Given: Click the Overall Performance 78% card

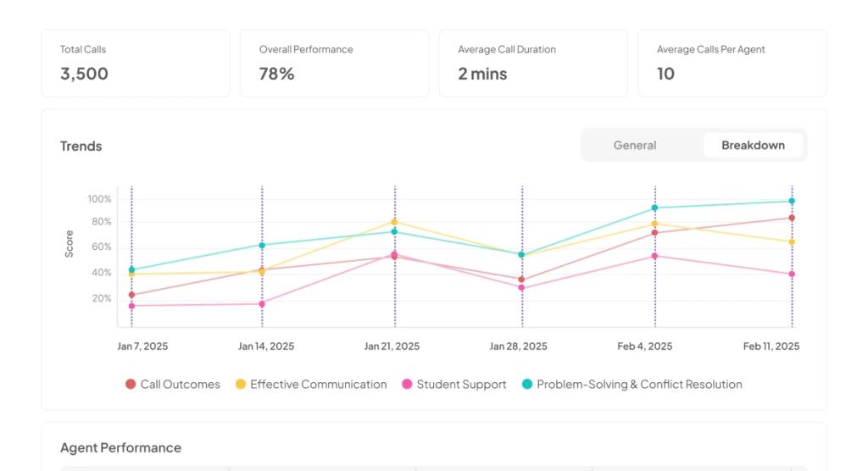Looking at the screenshot, I should [x=334, y=64].
